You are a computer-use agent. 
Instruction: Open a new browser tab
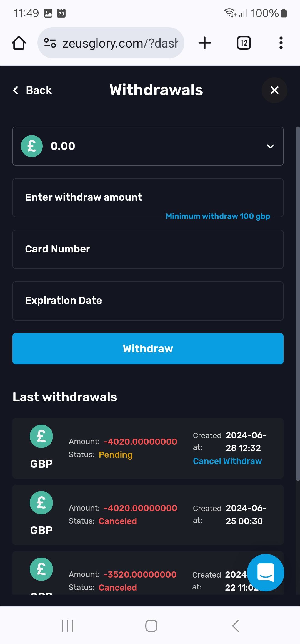(205, 43)
